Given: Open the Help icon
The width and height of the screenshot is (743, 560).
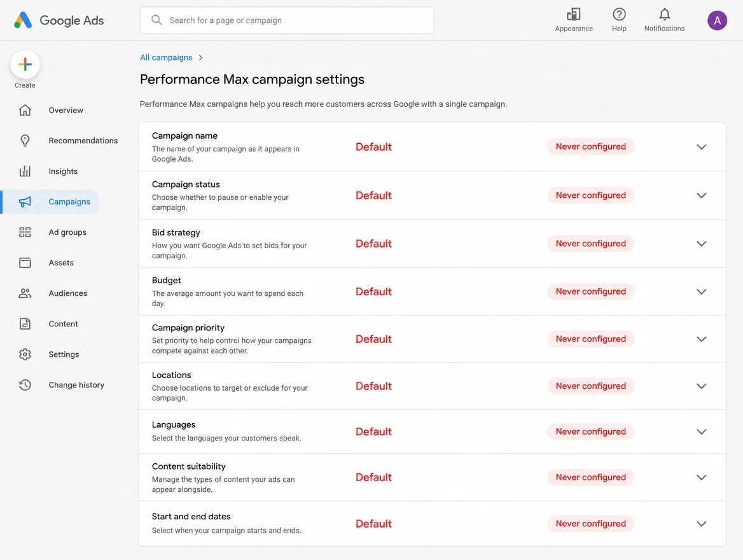Looking at the screenshot, I should [x=619, y=14].
